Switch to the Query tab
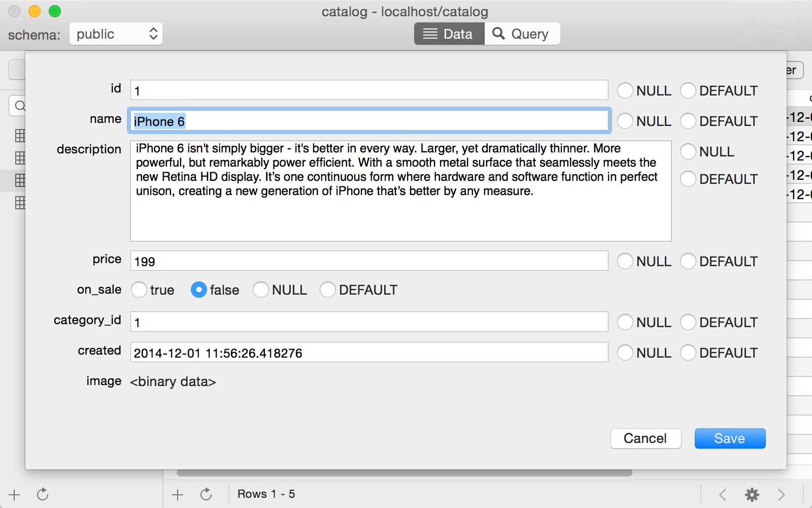Screen dimensions: 812x508 [x=522, y=34]
